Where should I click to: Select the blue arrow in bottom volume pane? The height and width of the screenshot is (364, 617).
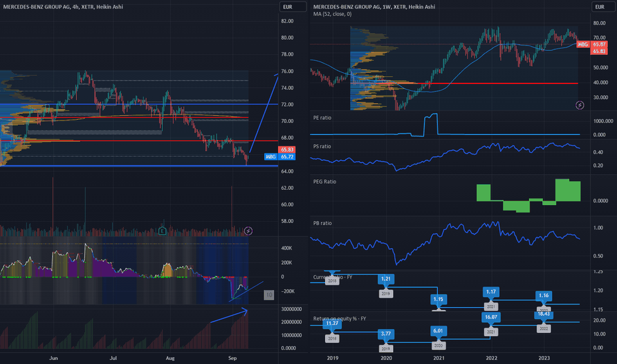(229, 317)
